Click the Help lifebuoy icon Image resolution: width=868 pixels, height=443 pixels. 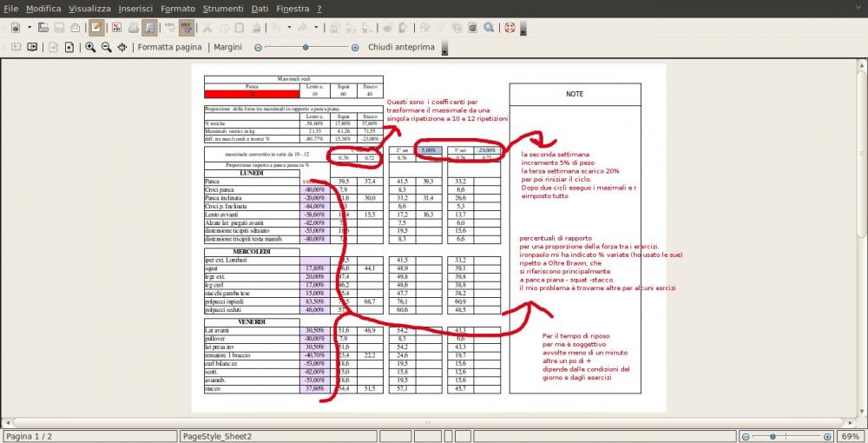510,28
